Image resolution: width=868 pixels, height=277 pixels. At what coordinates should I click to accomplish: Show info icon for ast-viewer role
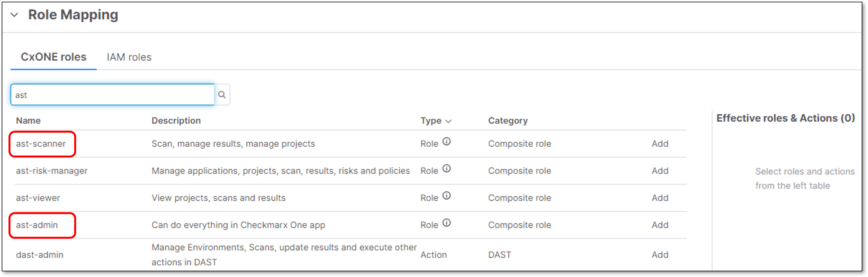446,196
